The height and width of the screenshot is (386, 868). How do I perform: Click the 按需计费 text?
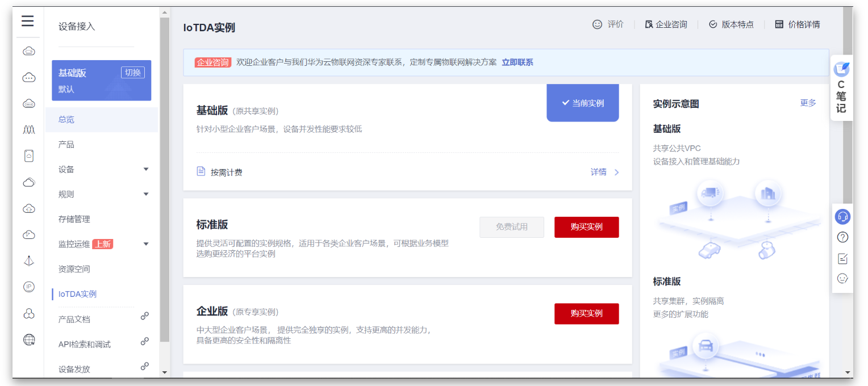coord(227,172)
